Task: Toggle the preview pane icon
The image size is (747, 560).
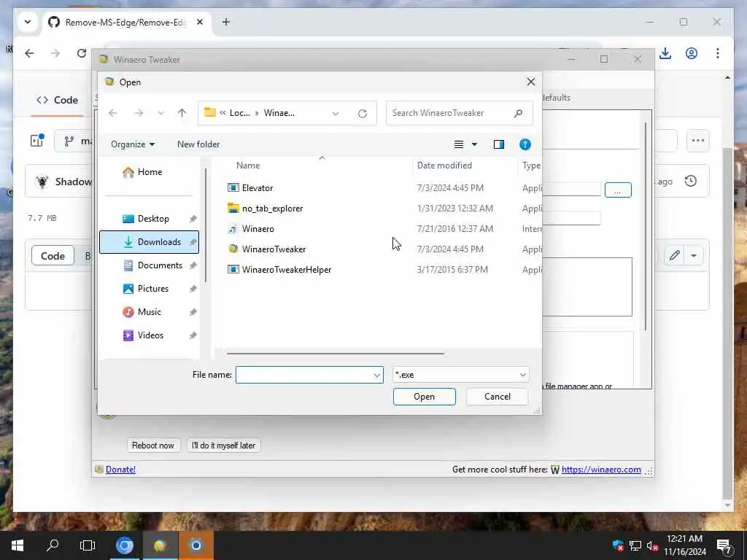Action: (499, 144)
